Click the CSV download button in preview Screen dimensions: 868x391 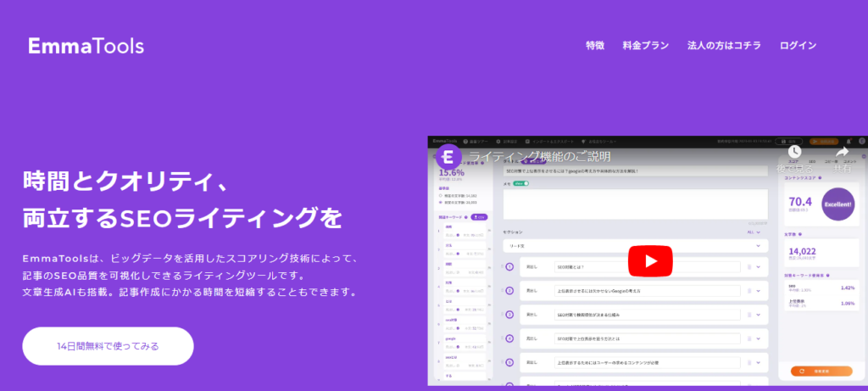pyautogui.click(x=479, y=217)
